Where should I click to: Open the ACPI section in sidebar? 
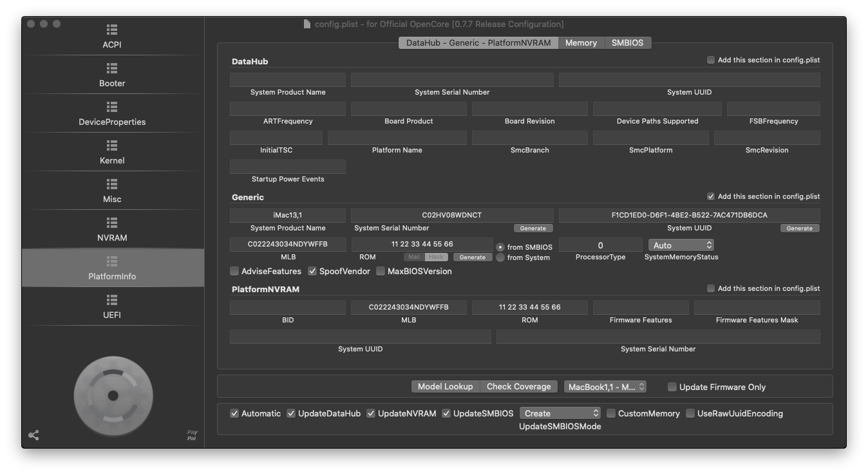coord(112,30)
